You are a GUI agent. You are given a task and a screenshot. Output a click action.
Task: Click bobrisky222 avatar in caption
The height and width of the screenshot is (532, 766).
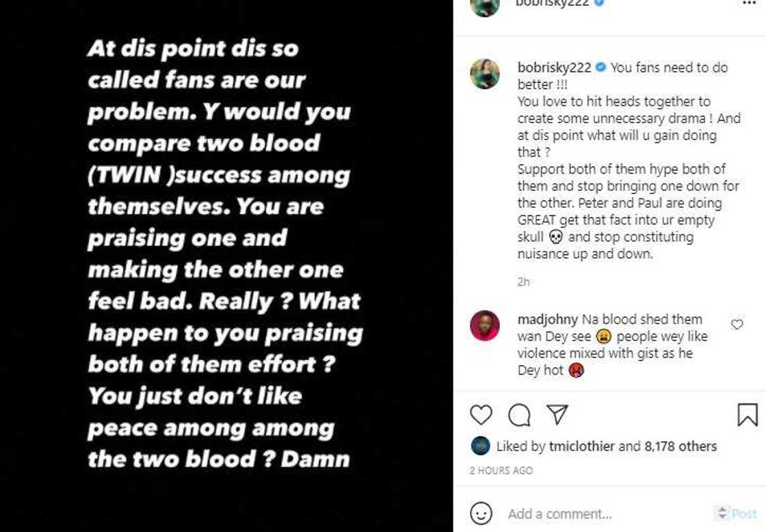click(485, 74)
